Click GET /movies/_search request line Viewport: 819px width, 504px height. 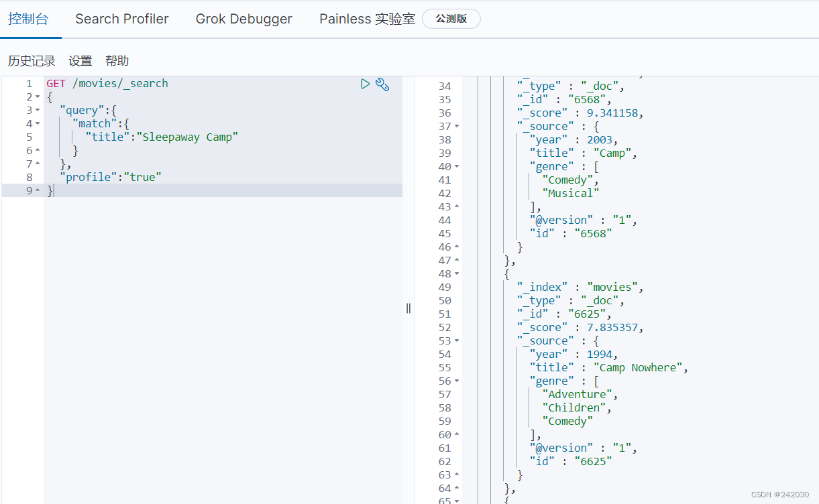[107, 84]
